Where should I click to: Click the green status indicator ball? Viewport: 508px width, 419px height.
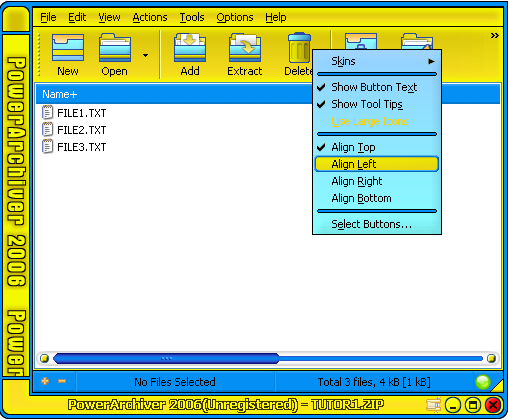pyautogui.click(x=483, y=382)
